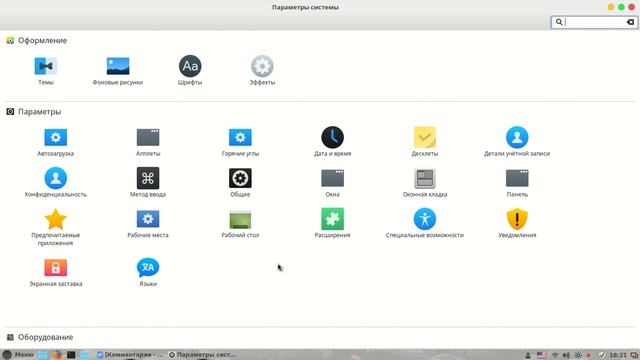Click the Оформление section heading
The height and width of the screenshot is (360, 640).
42,40
